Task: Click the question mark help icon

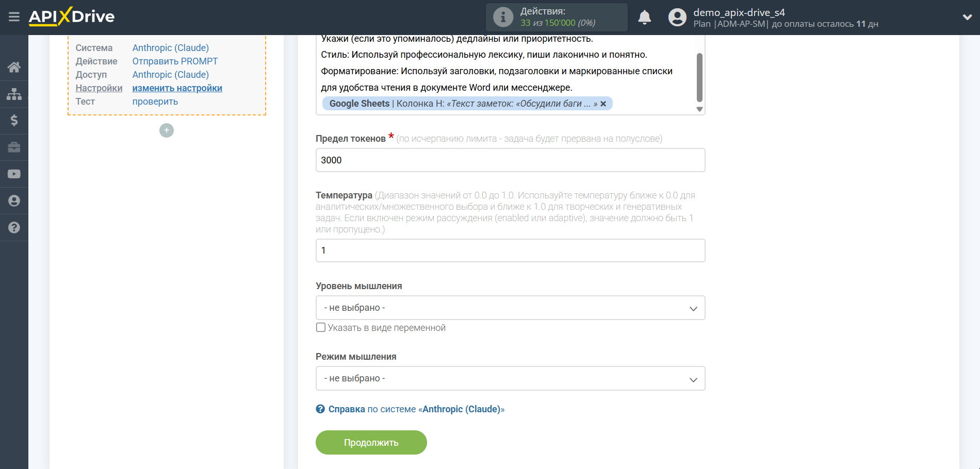Action: click(14, 228)
